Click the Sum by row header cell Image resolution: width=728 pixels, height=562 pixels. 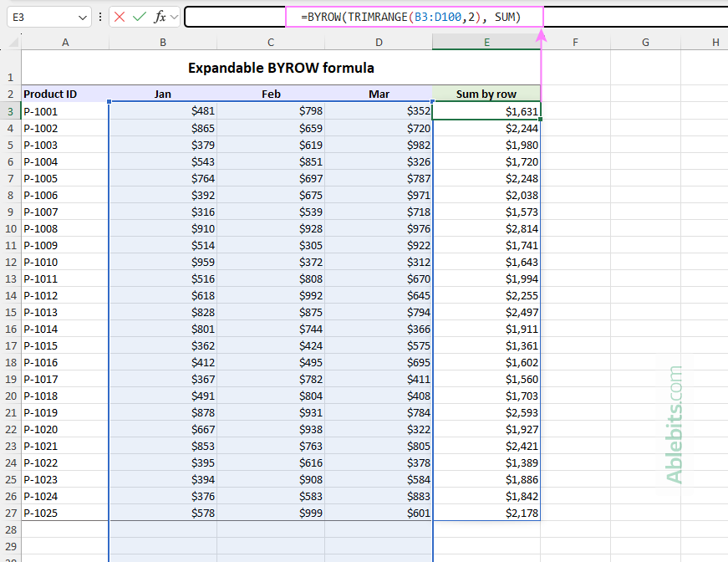486,94
